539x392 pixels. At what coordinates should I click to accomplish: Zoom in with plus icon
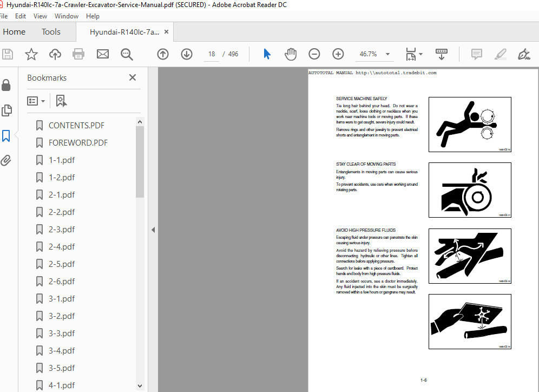tap(338, 54)
